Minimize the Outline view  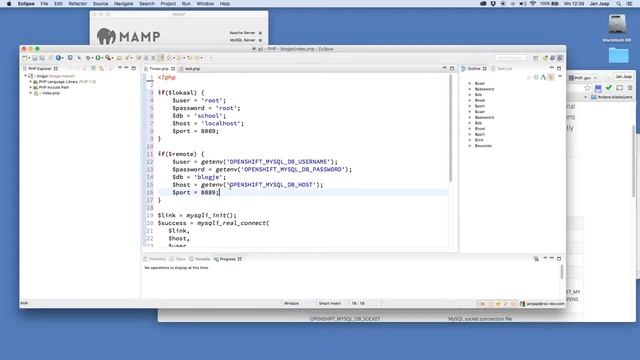(x=552, y=68)
